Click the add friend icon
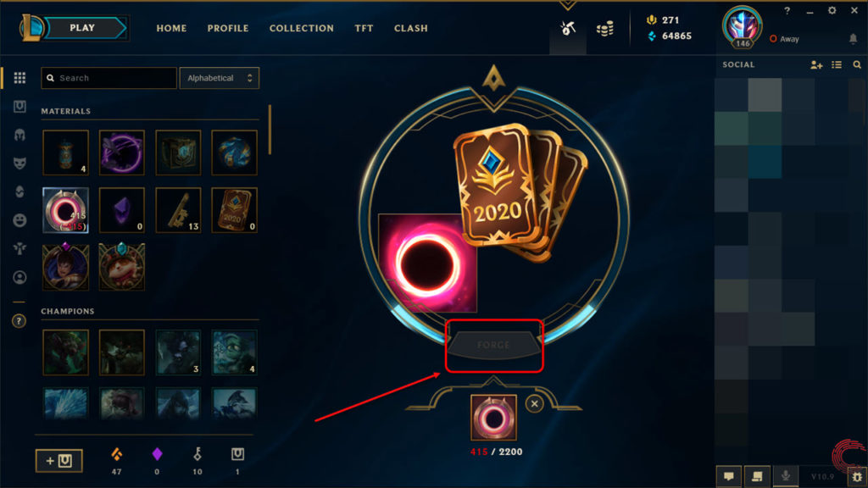Viewport: 868px width, 488px height. pyautogui.click(x=816, y=64)
